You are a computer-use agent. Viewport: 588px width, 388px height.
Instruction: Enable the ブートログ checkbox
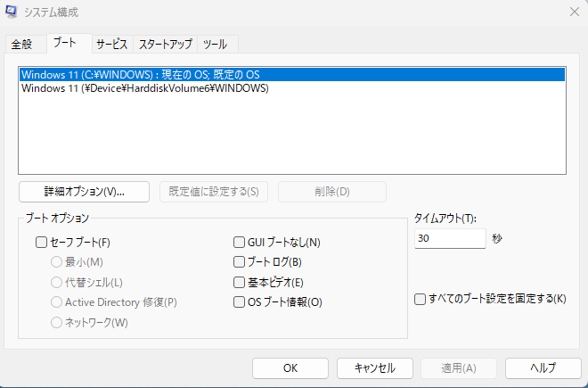pos(239,262)
